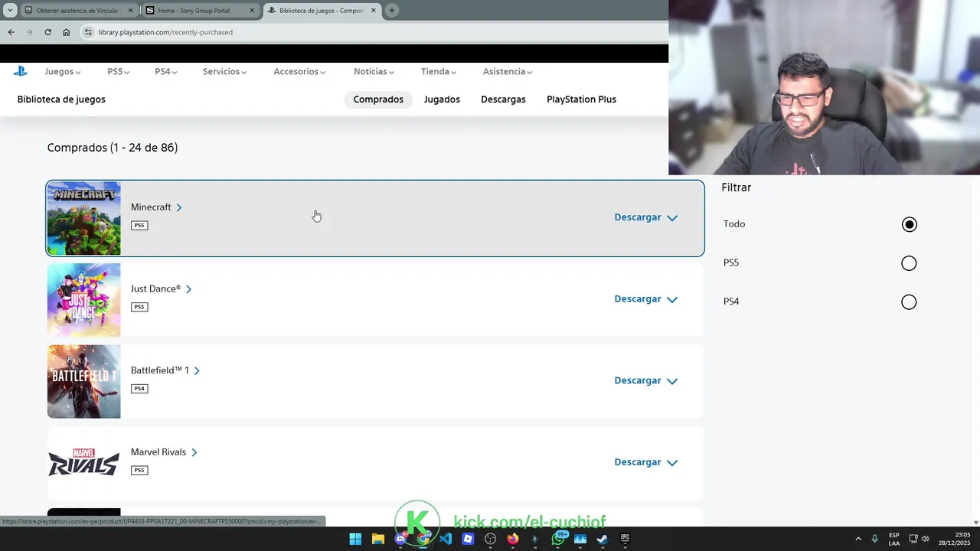Viewport: 980px width, 551px height.
Task: Switch to the PlayStation Plus tab
Action: tap(581, 99)
